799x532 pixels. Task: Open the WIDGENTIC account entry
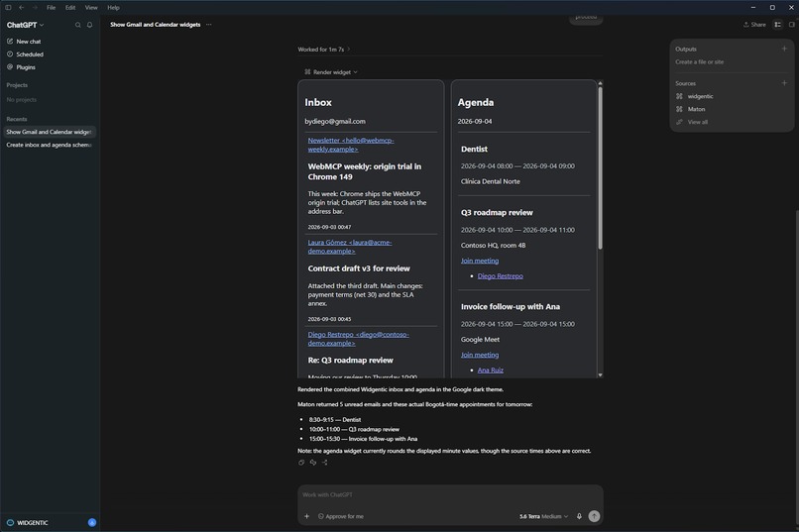[x=28, y=523]
